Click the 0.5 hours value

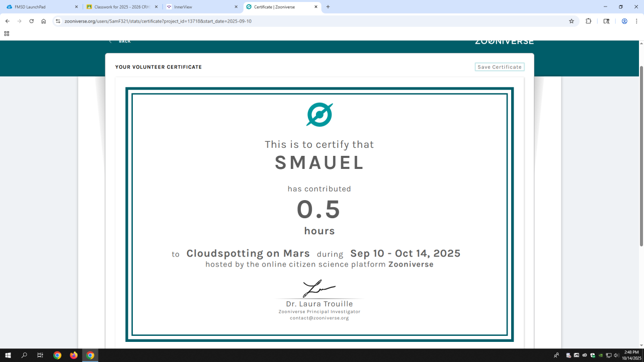pyautogui.click(x=319, y=210)
